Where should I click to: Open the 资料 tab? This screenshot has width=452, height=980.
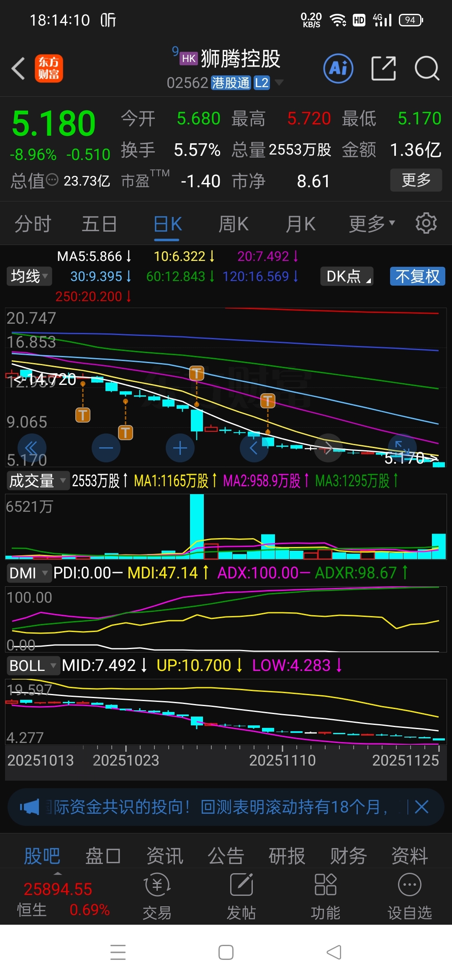click(x=409, y=856)
